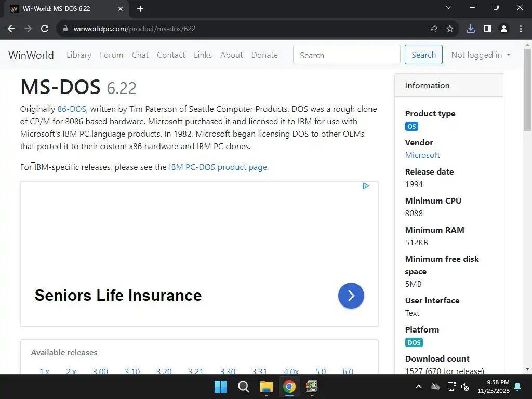Viewport: 532px width, 399px height.
Task: Select release 3.31
Action: 260,371
